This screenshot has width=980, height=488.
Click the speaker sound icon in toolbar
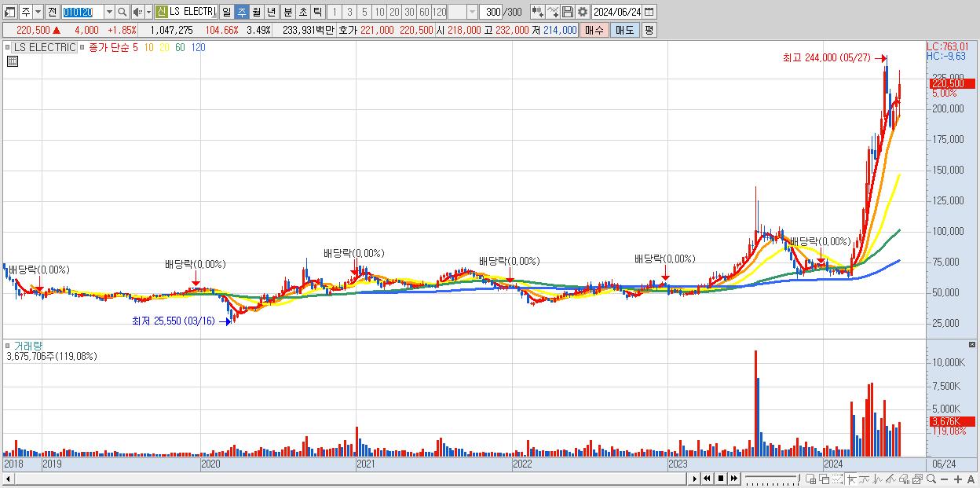pos(137,12)
